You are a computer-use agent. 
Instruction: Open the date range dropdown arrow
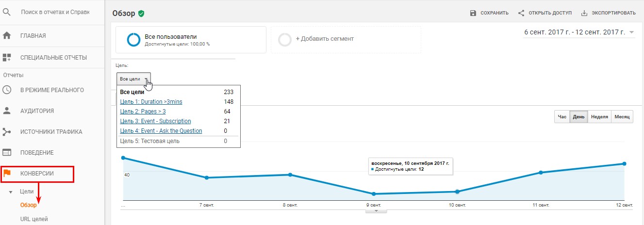[x=631, y=32]
